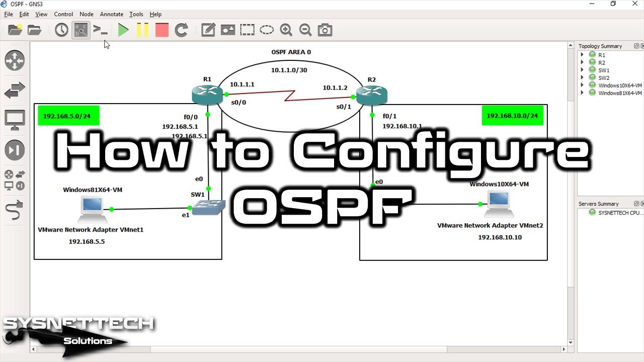Open the snapshot manager clock icon
Viewport: 644px width, 362px height.
pyautogui.click(x=61, y=30)
